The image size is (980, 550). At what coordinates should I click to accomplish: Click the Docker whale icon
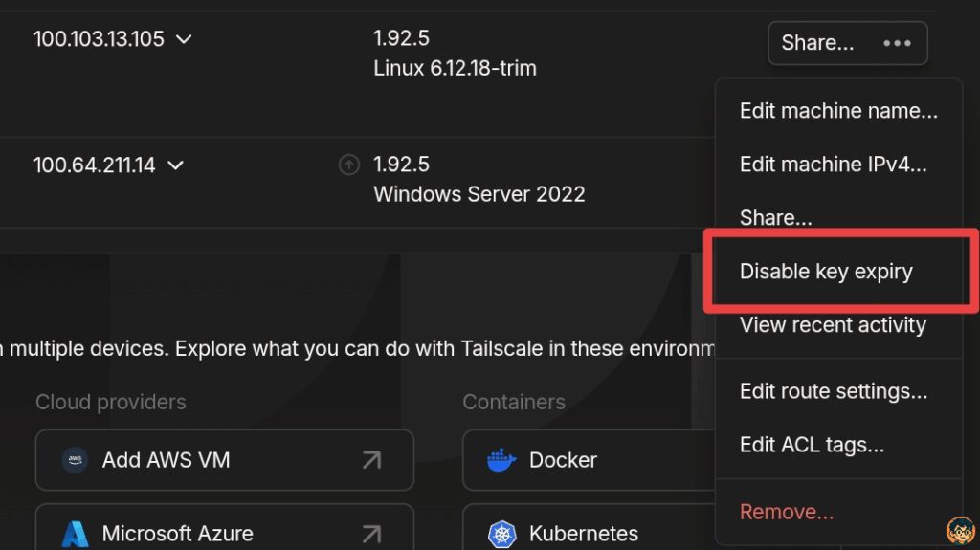pos(501,460)
